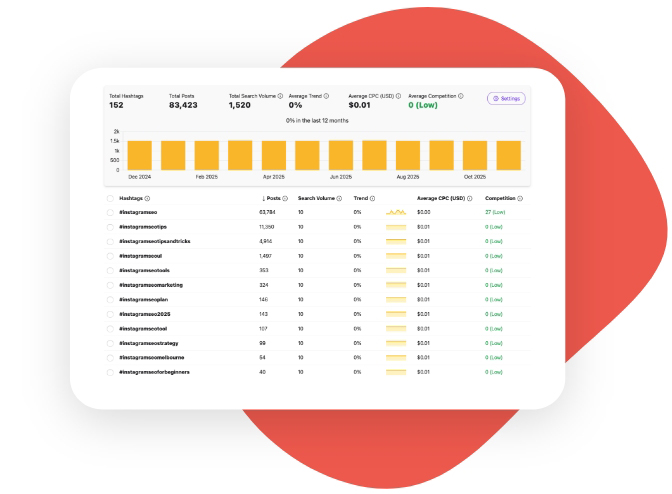This screenshot has width=672, height=494.
Task: Open the #instagramseoul trend sparkline
Action: [x=396, y=256]
